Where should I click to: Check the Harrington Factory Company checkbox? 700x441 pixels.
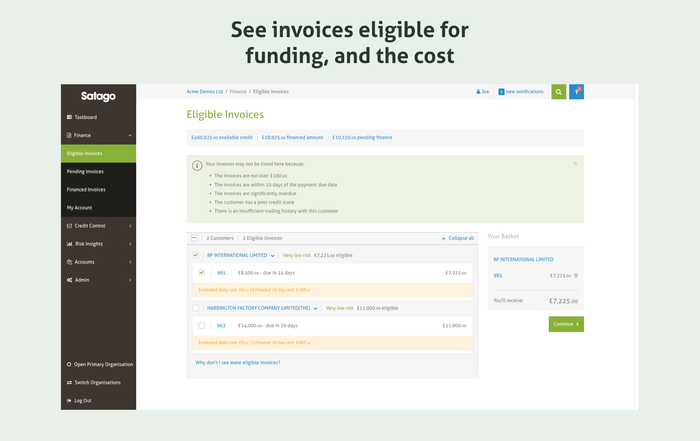[x=196, y=308]
